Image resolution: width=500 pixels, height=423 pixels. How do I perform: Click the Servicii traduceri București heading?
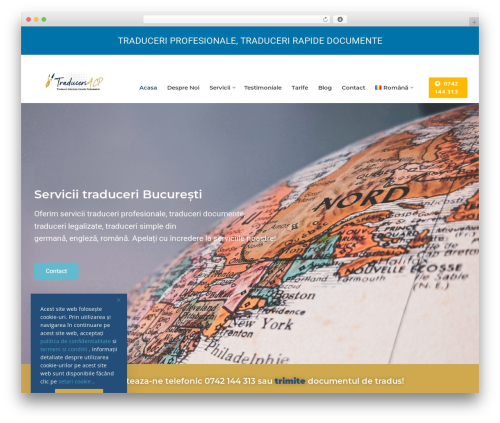click(x=118, y=194)
